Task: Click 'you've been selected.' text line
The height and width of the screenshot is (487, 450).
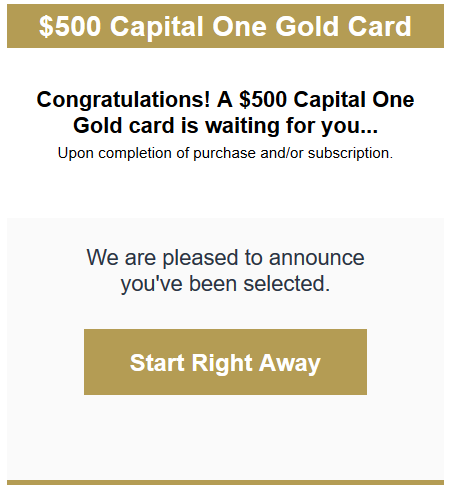Action: pyautogui.click(x=225, y=284)
